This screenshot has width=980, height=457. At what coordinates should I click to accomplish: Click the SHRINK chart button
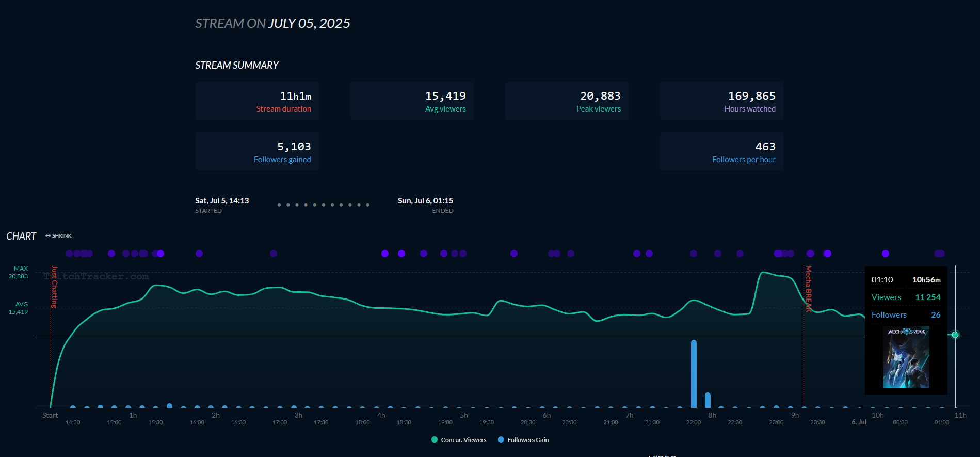tap(58, 236)
